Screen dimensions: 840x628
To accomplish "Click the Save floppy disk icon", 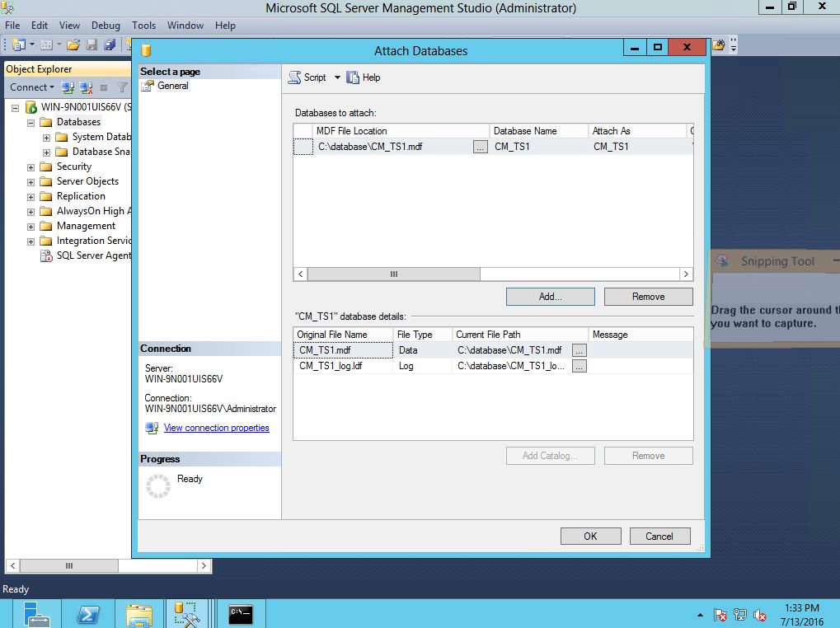I will pyautogui.click(x=92, y=45).
